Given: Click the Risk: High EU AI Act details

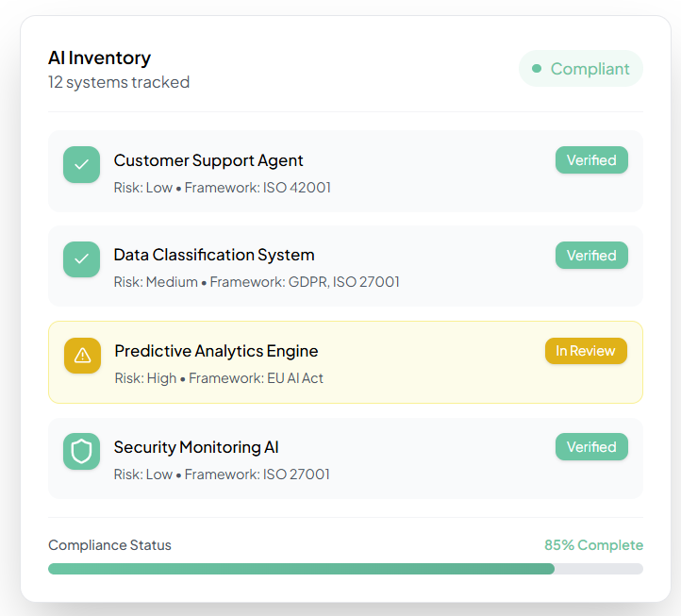Looking at the screenshot, I should point(219,378).
